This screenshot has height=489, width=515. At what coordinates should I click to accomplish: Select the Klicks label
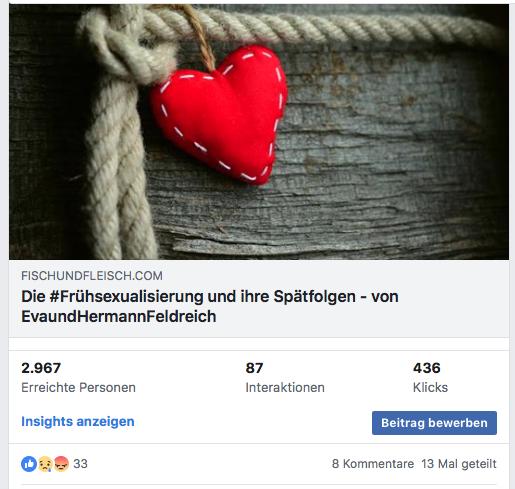430,388
